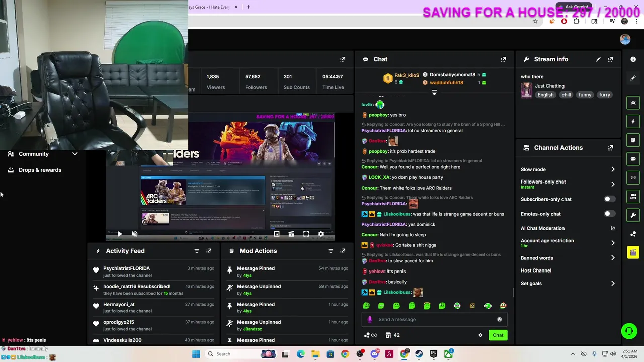Toggle Subscribers-only chat switch
644x362 pixels.
609,199
